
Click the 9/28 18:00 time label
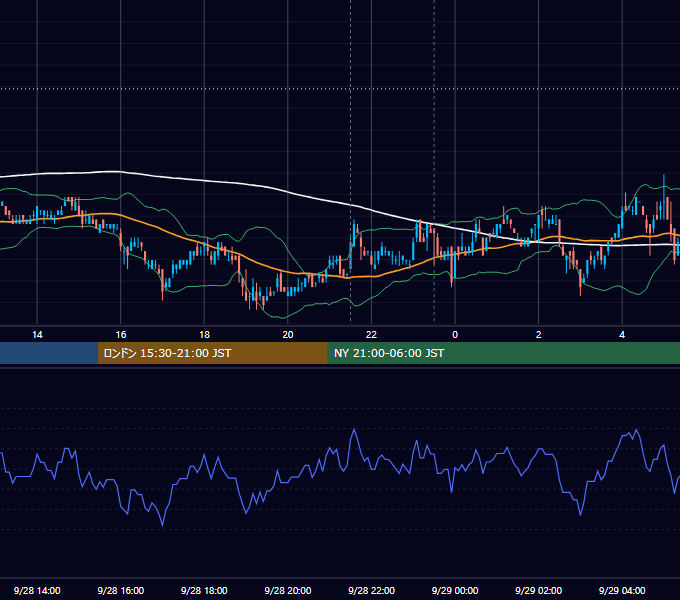click(204, 590)
